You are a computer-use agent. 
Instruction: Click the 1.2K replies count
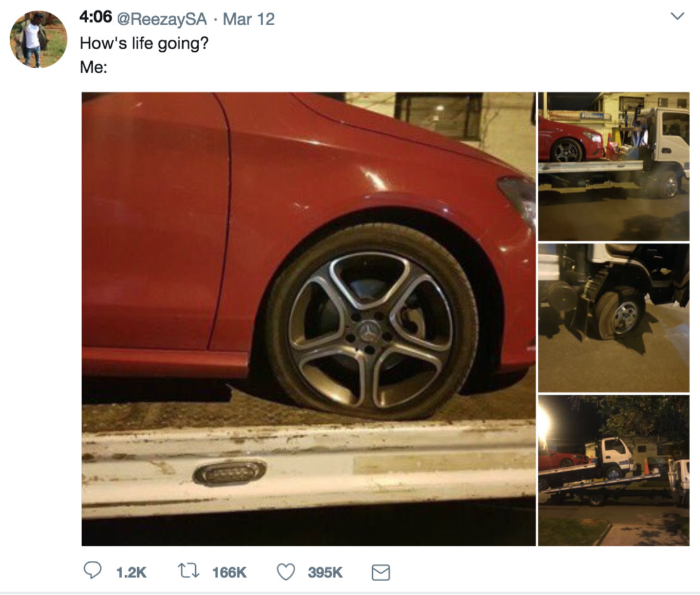point(131,572)
